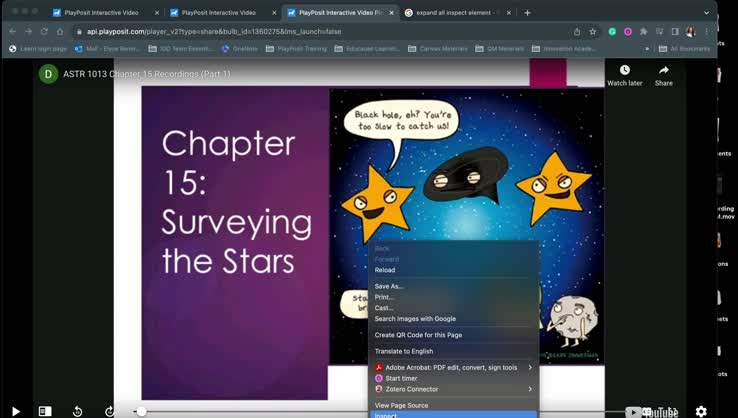
Task: Click the rewind circular arrow icon
Action: click(77, 411)
